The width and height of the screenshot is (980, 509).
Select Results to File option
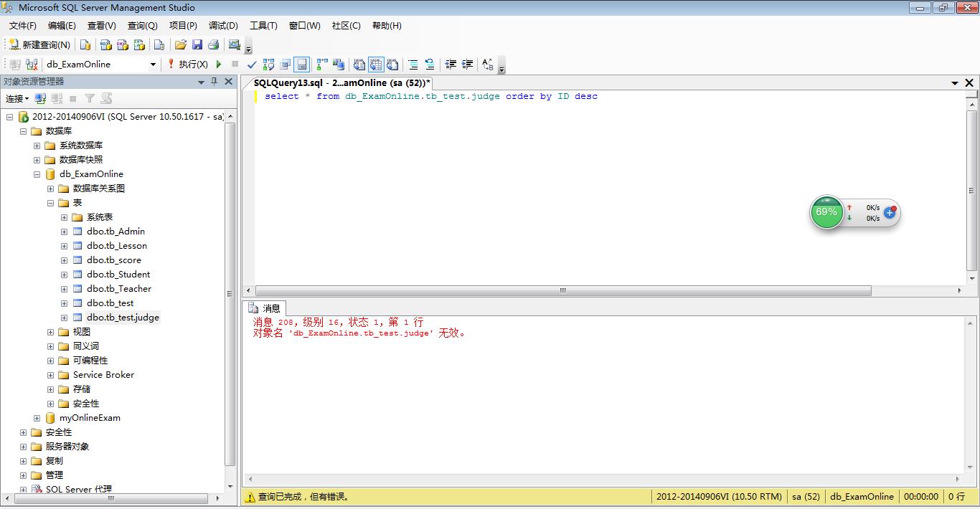pos(392,65)
